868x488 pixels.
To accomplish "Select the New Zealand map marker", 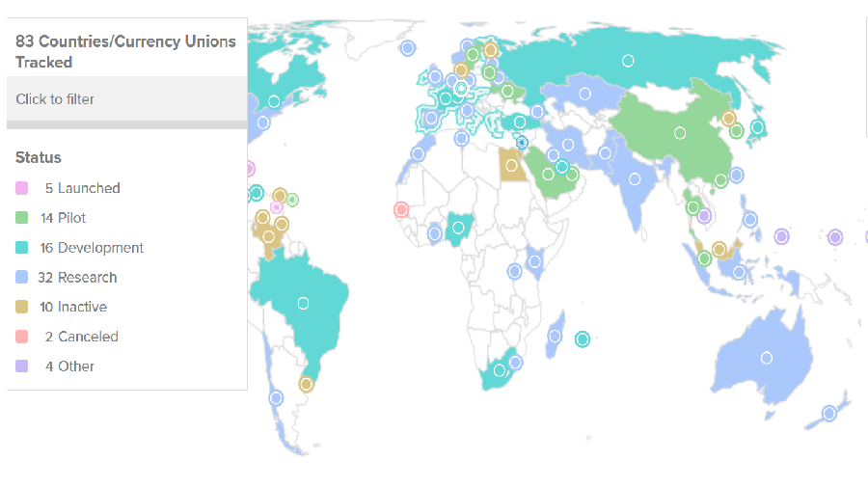I will click(x=829, y=414).
